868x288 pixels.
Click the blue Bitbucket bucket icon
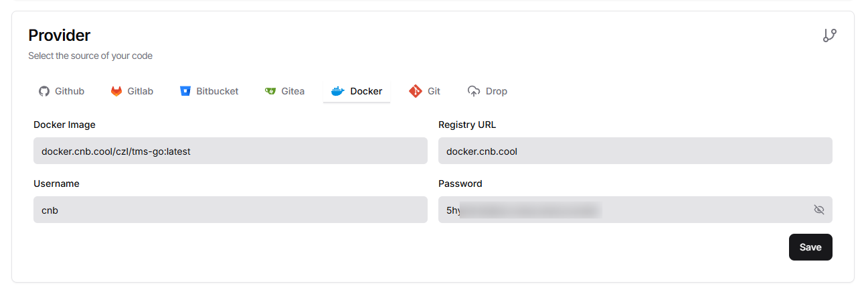click(185, 91)
